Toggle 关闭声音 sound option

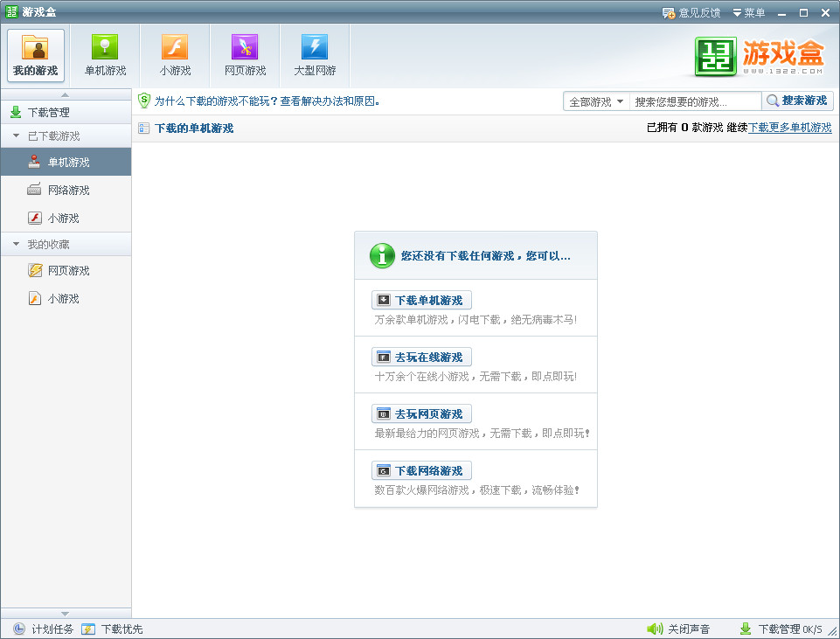click(x=678, y=629)
